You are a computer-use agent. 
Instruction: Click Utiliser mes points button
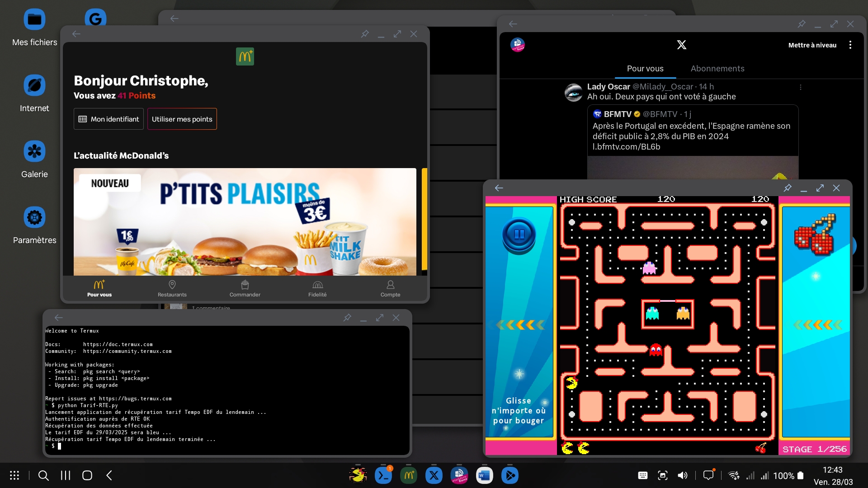pyautogui.click(x=182, y=119)
